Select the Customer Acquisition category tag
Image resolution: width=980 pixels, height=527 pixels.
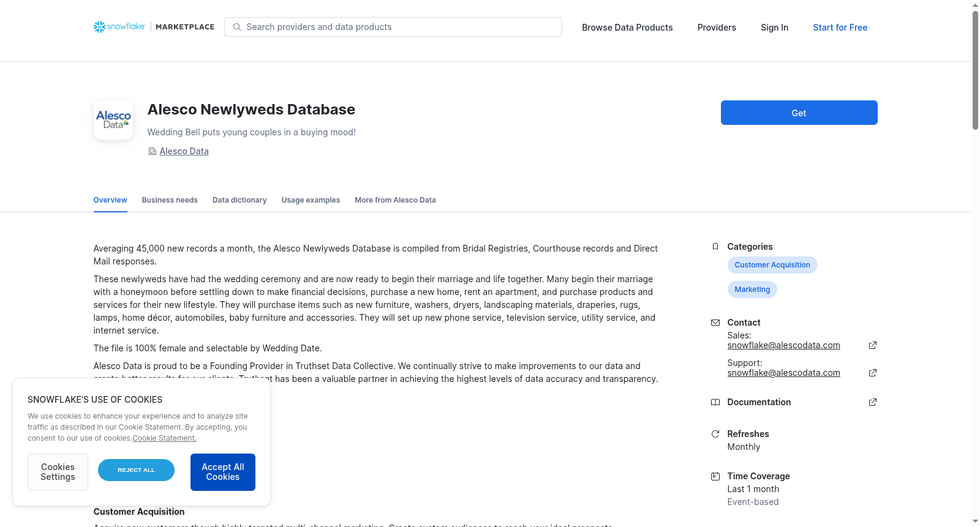click(x=772, y=265)
